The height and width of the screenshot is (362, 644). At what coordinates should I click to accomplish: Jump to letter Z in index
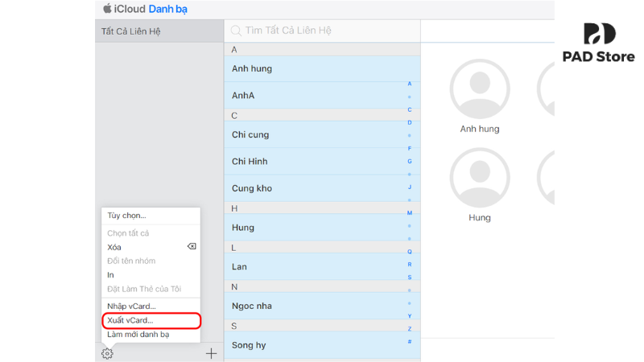click(410, 328)
